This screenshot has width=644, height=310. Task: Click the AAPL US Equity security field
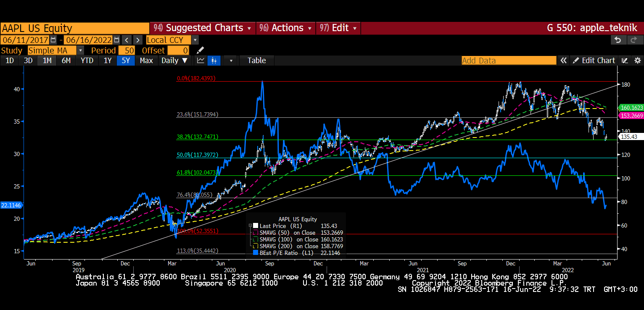(75, 28)
